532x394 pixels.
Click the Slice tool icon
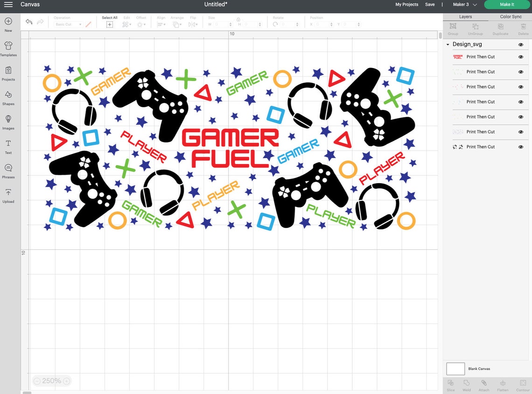(450, 385)
